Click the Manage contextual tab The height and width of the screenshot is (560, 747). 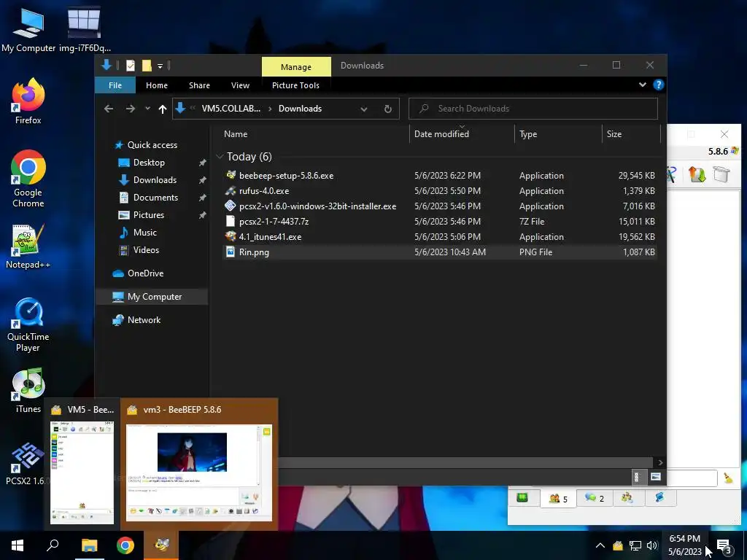(x=296, y=66)
